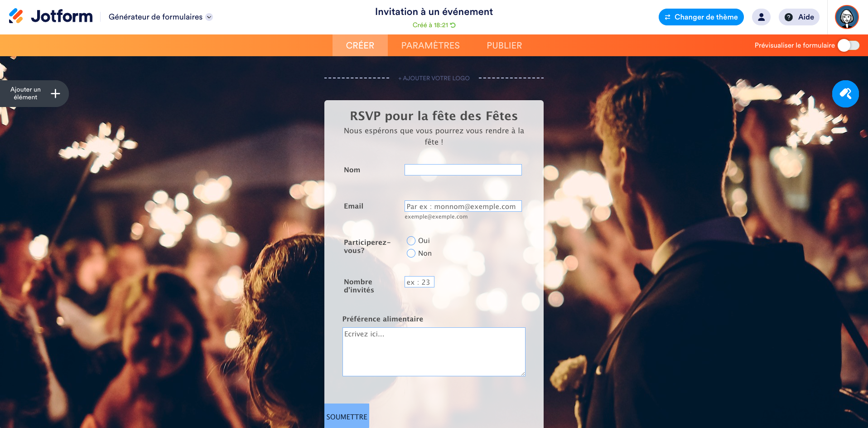Switch to the PARAMÈTRES tab
868x428 pixels.
(x=430, y=45)
